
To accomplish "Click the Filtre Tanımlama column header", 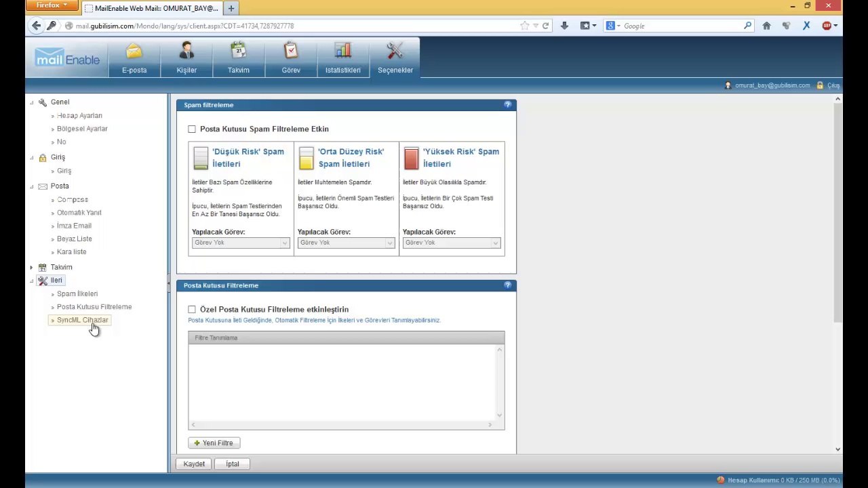I will (x=346, y=338).
